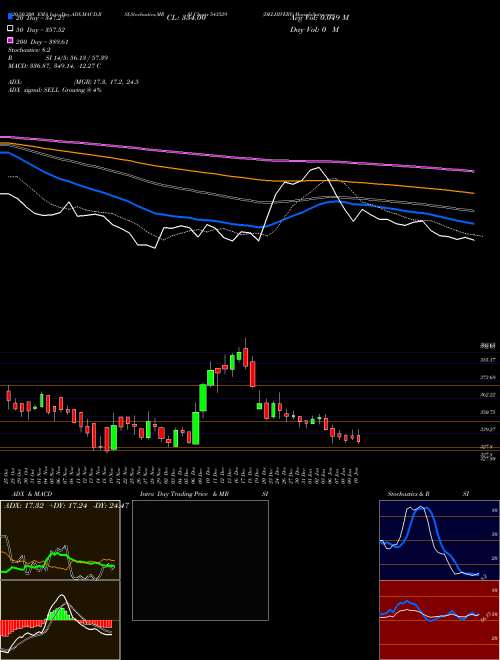
Task: Click the 362.22 price axis label
Action: [x=488, y=395]
